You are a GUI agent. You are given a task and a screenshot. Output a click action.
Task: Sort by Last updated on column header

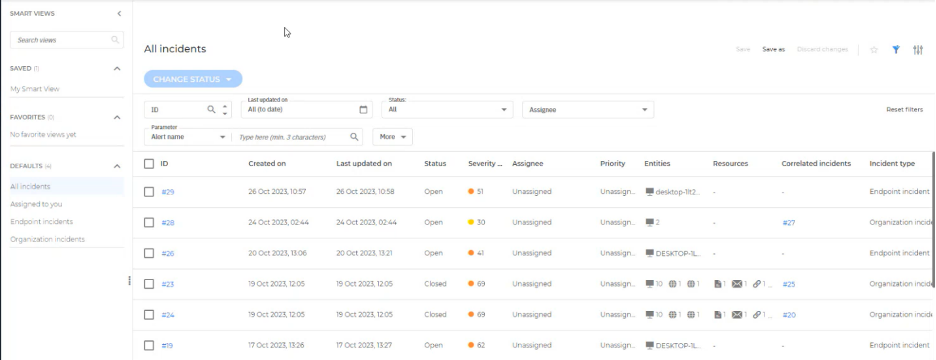(364, 164)
